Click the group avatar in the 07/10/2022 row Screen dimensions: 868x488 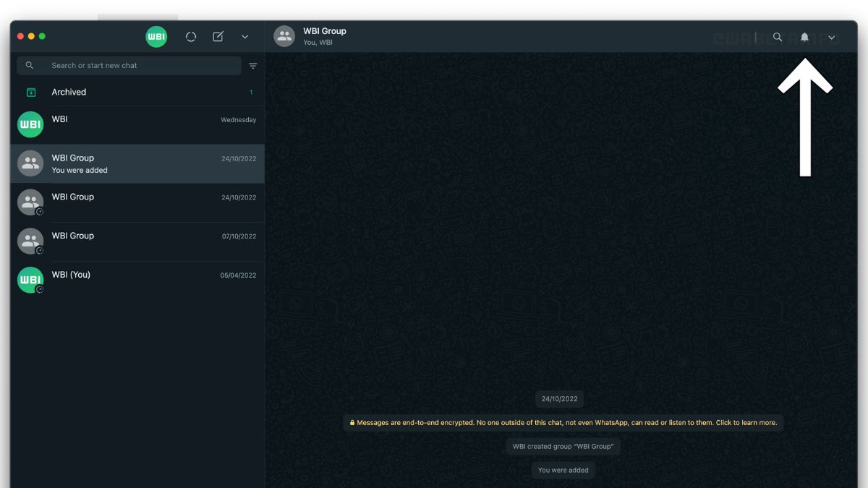tap(30, 241)
